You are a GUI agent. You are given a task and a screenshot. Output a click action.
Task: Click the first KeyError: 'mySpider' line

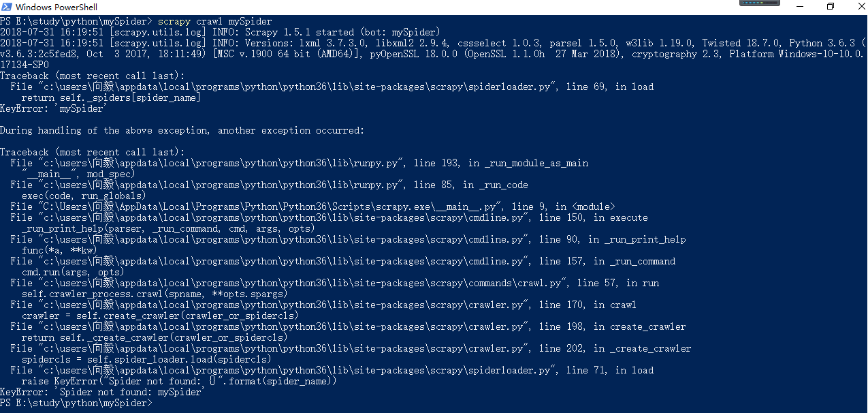point(54,109)
